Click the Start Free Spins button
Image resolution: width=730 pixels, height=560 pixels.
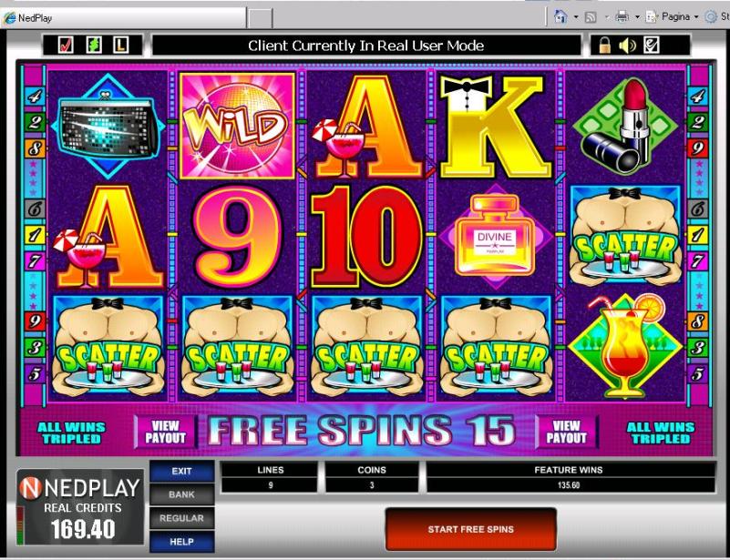(x=470, y=529)
